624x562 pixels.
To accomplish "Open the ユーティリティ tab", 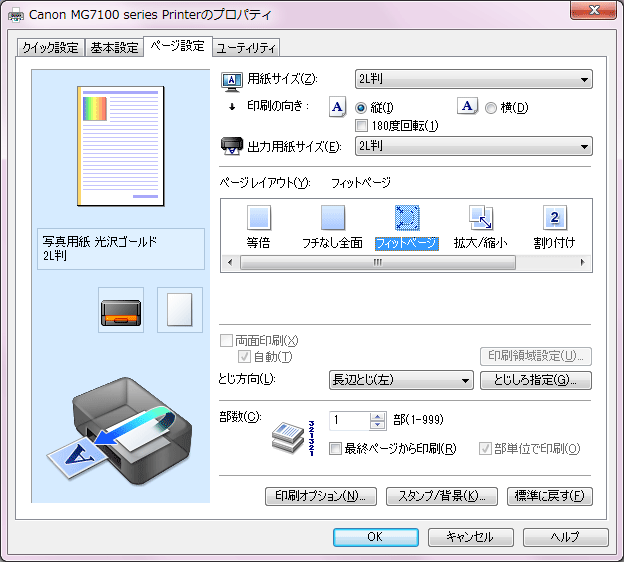I will pyautogui.click(x=246, y=48).
